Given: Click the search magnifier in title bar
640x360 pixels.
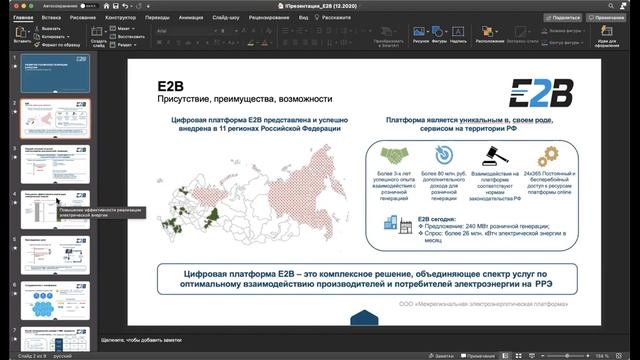Looking at the screenshot, I should coord(611,6).
